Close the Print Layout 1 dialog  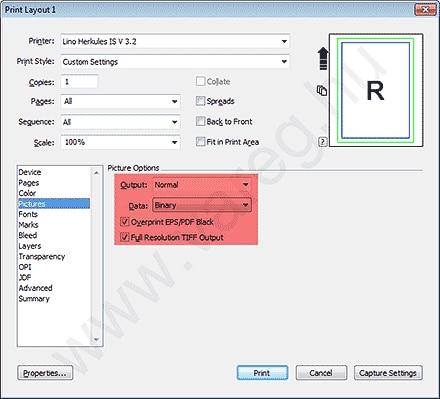(425, 10)
